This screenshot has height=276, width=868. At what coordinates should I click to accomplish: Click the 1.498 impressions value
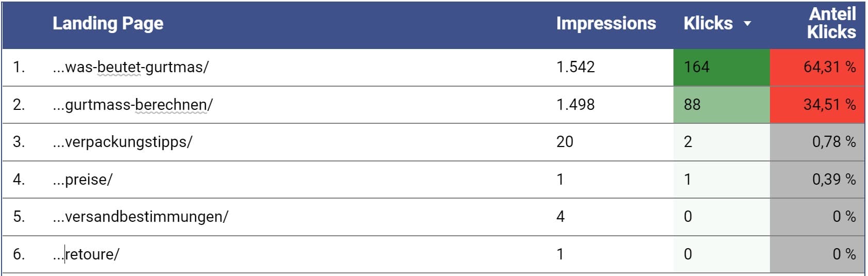(575, 105)
